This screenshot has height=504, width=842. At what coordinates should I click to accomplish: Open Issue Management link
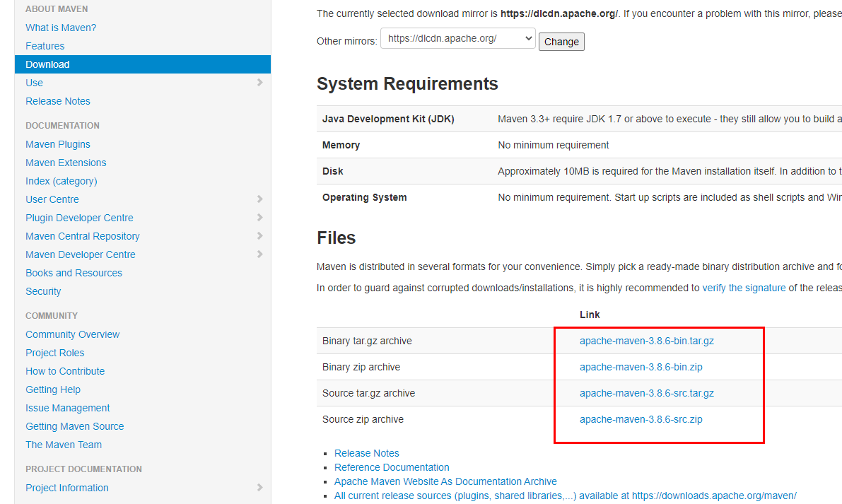(x=67, y=408)
